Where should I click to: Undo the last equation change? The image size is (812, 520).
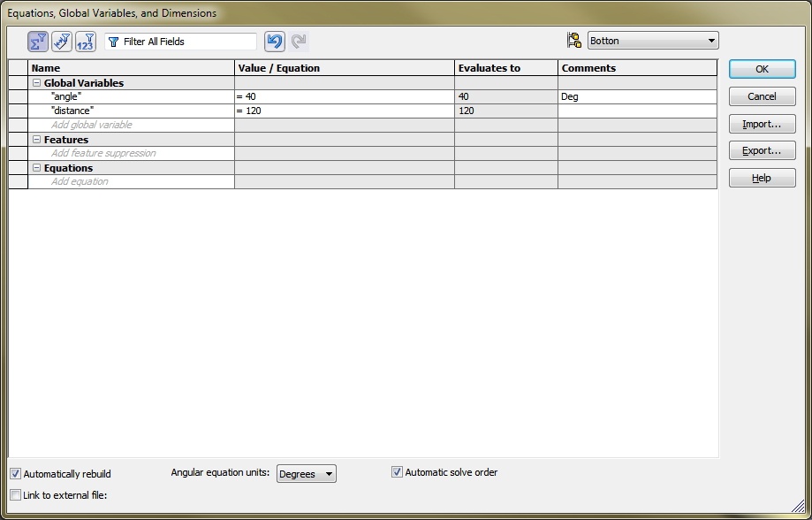[275, 42]
